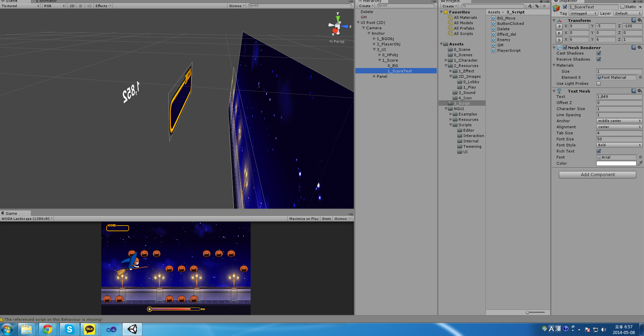Screen dimensions: 644x336
Task: Click the Add Component button
Action: [x=598, y=175]
